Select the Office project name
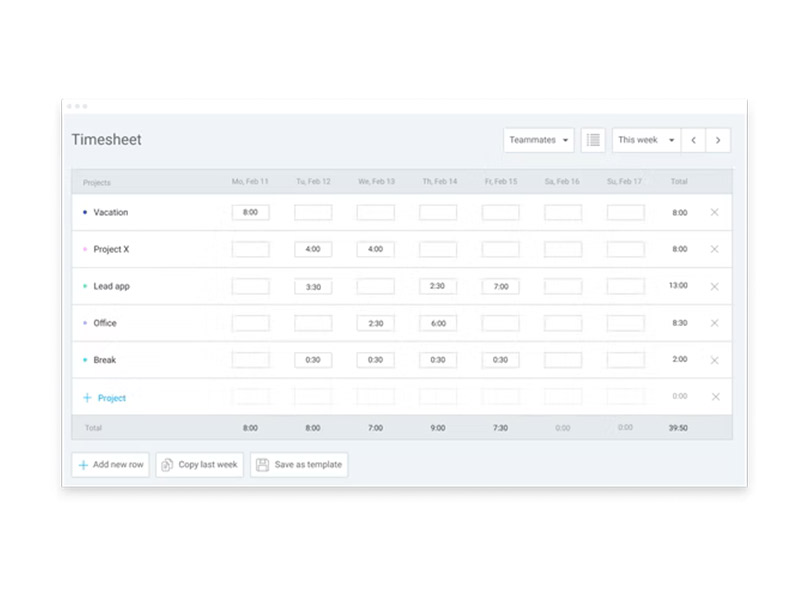The height and width of the screenshot is (600, 800). coord(105,323)
